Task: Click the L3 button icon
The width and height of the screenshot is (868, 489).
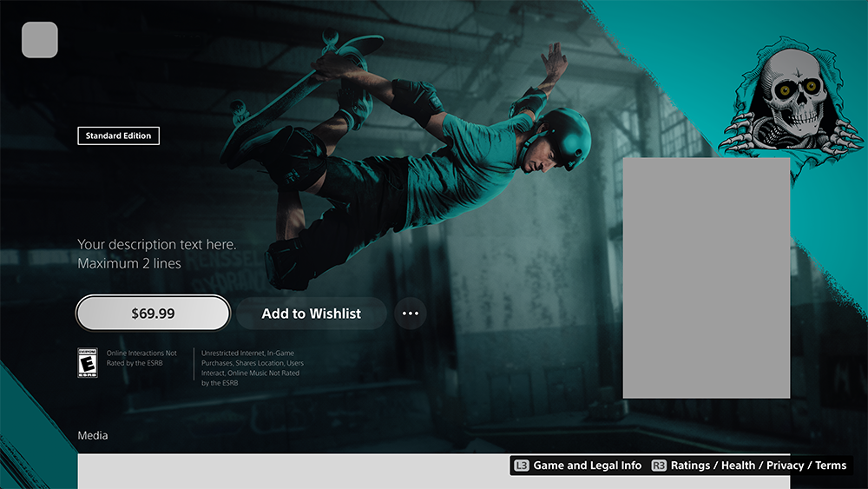Action: [x=522, y=466]
